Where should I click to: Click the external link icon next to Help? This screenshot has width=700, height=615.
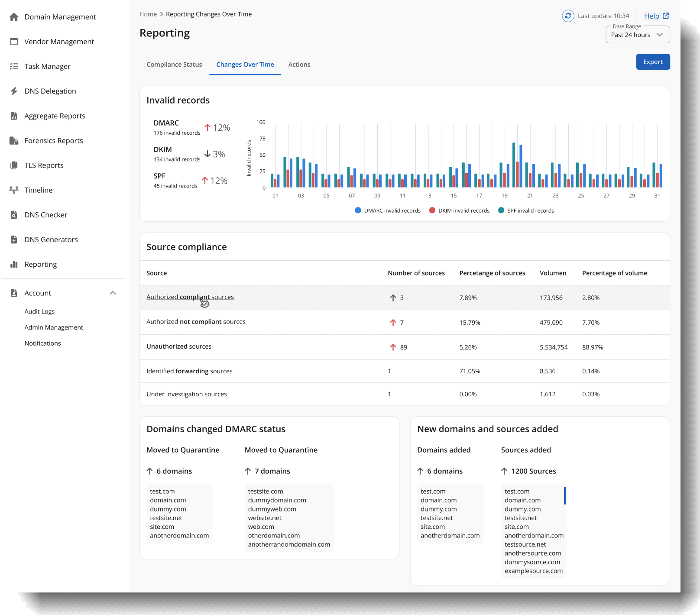666,16
